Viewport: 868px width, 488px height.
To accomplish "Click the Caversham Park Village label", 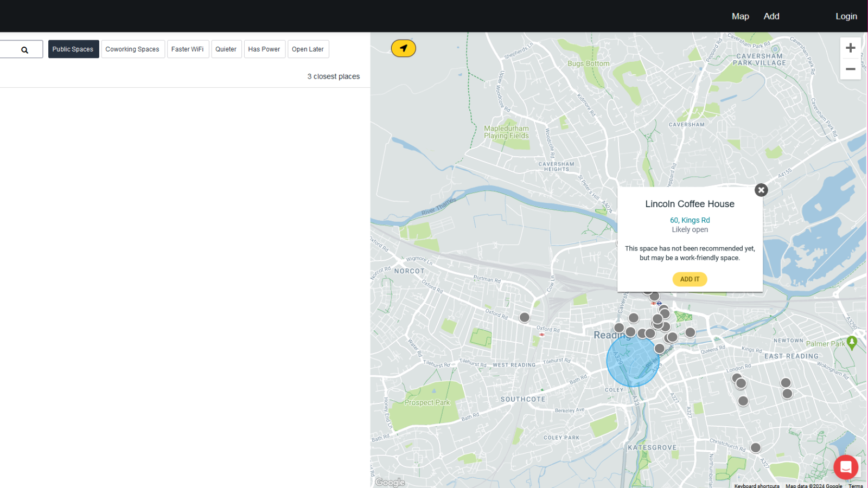I will click(x=759, y=60).
